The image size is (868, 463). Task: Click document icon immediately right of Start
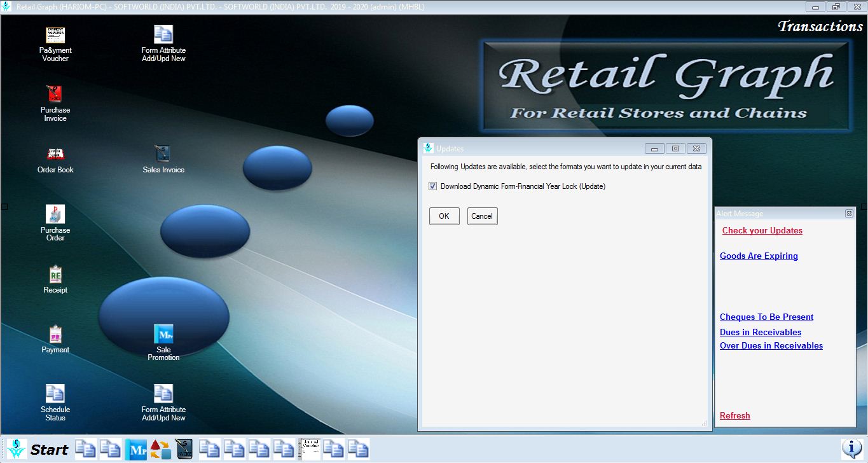click(86, 449)
